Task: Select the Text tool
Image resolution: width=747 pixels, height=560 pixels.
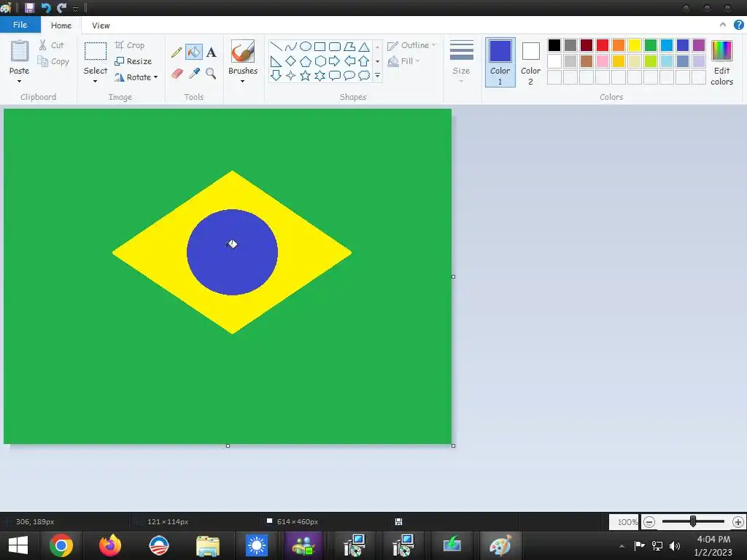Action: tap(211, 52)
